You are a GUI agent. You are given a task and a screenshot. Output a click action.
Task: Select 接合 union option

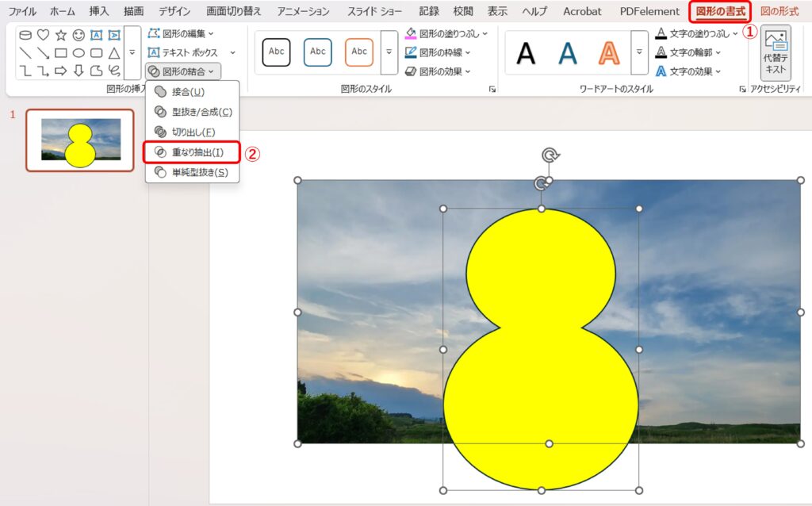click(187, 92)
